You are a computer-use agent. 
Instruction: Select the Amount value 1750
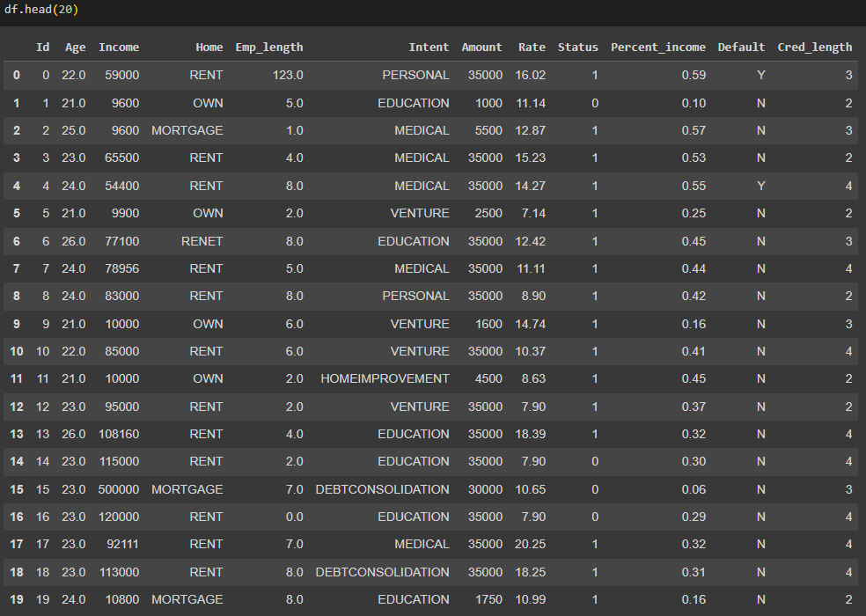(x=488, y=599)
